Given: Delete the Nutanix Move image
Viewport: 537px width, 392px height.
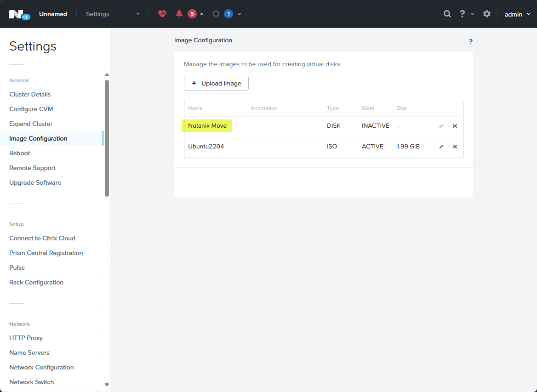Looking at the screenshot, I should [x=455, y=126].
